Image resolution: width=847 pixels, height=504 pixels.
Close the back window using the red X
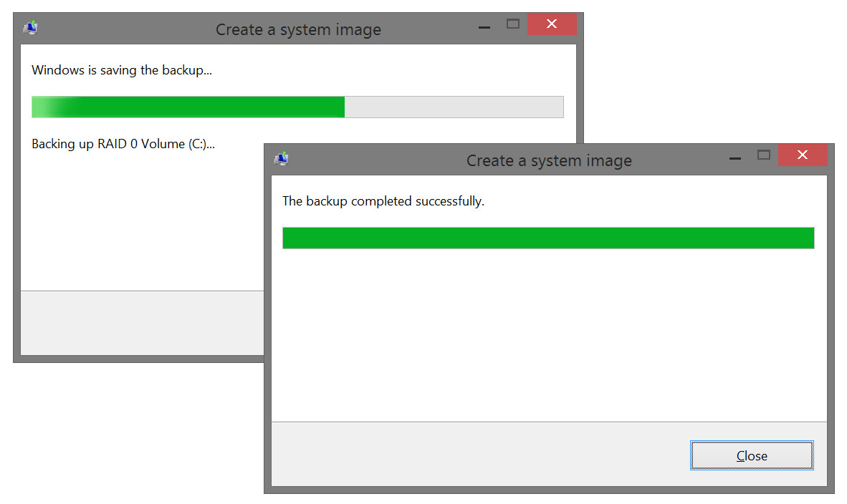(552, 24)
